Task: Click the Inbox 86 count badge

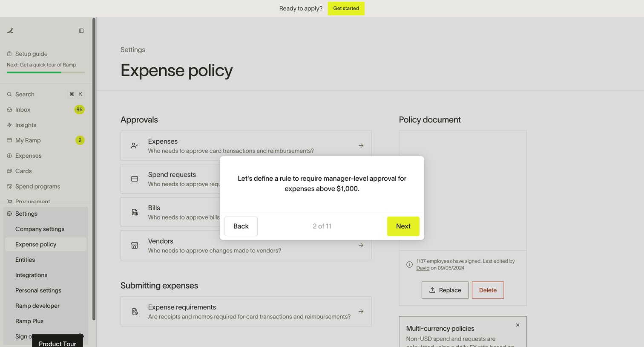Action: click(x=79, y=110)
